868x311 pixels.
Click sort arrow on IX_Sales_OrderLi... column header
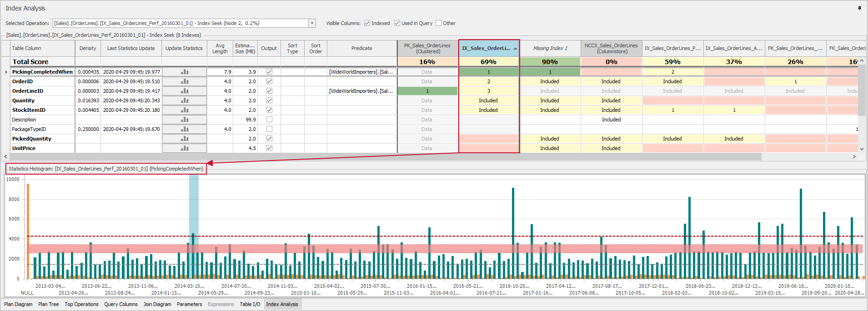click(x=515, y=48)
